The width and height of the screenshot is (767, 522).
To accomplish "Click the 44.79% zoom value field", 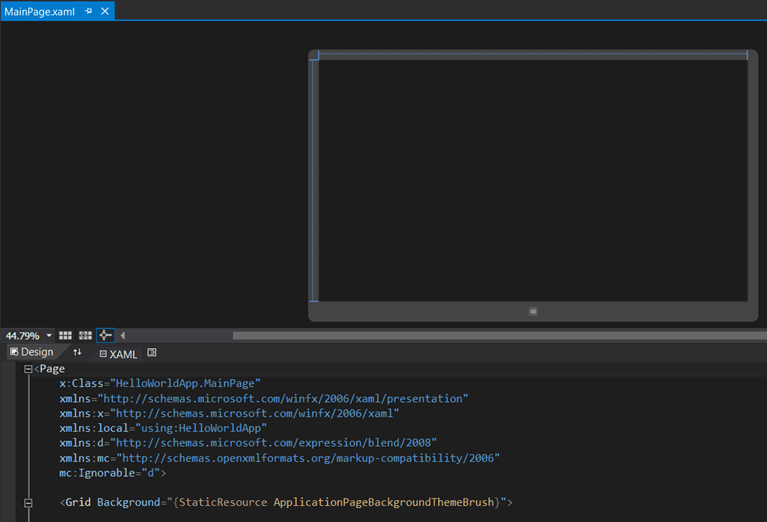I will click(x=22, y=336).
